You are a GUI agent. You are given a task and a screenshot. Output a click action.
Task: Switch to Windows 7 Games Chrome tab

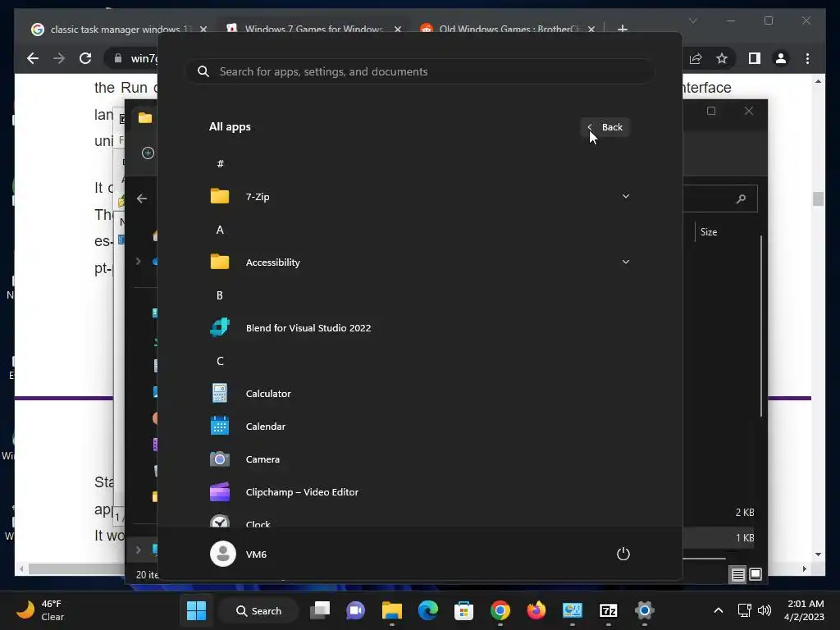314,29
